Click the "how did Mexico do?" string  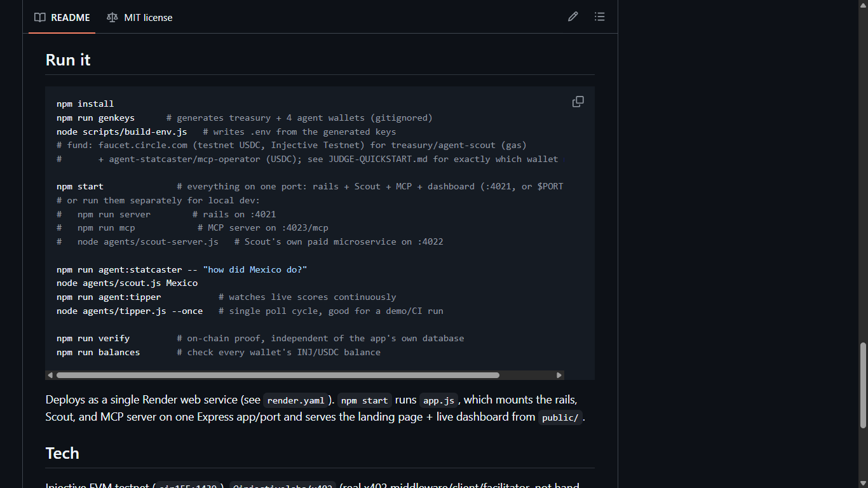pyautogui.click(x=255, y=269)
